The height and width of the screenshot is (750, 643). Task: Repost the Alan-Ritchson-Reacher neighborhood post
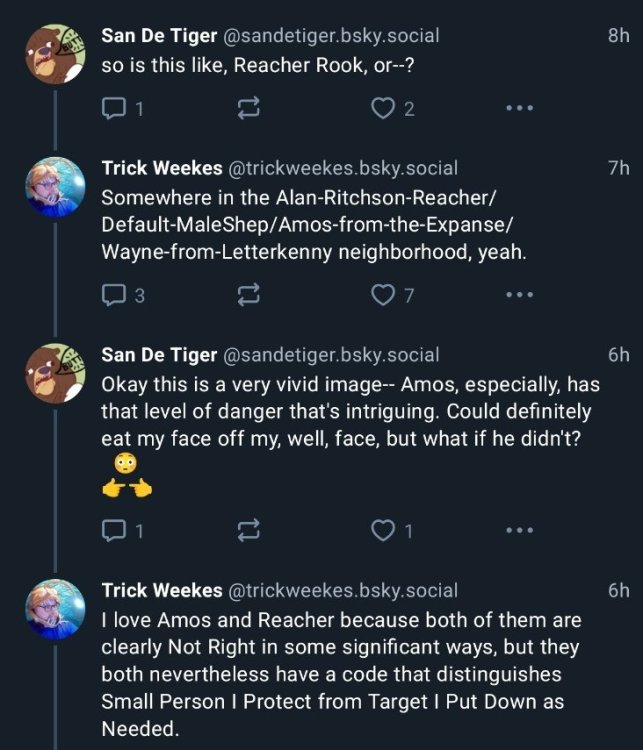coord(245,294)
